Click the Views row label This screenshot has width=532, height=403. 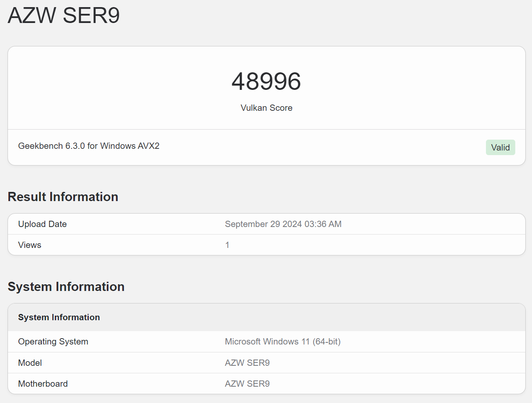coord(30,245)
